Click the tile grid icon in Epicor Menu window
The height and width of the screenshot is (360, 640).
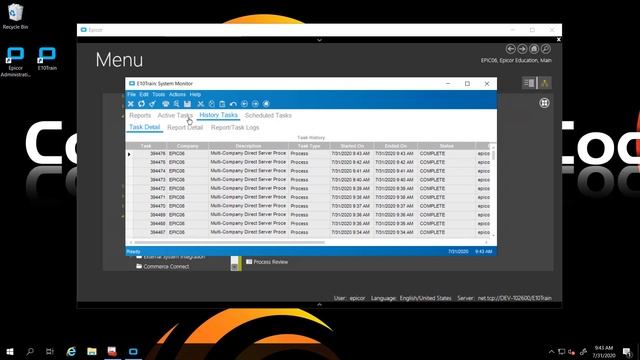point(544,103)
